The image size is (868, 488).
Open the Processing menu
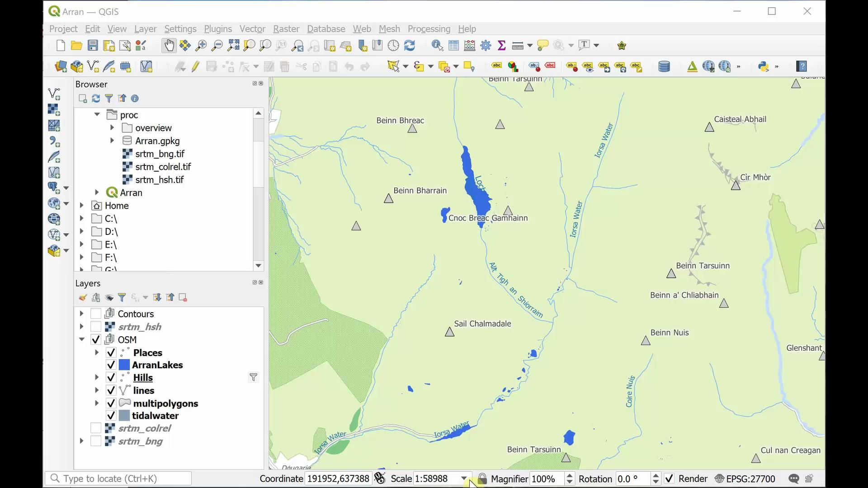pyautogui.click(x=429, y=28)
